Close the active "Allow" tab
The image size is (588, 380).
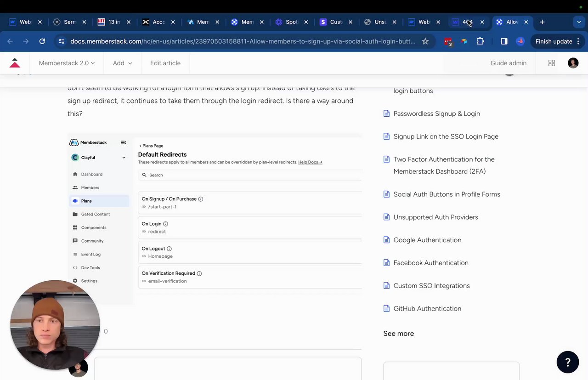[x=526, y=22]
